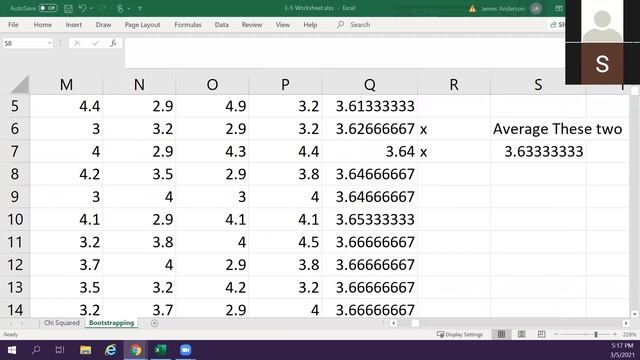Select the Bootstrapping sheet tab
The width and height of the screenshot is (640, 360).
(x=111, y=323)
